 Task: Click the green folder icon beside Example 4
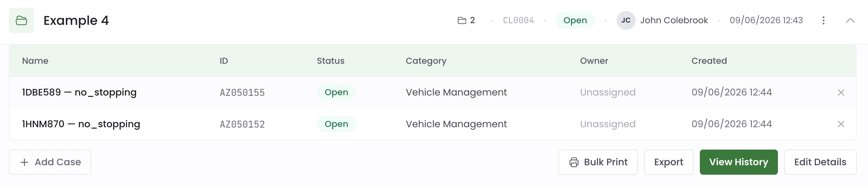[21, 20]
